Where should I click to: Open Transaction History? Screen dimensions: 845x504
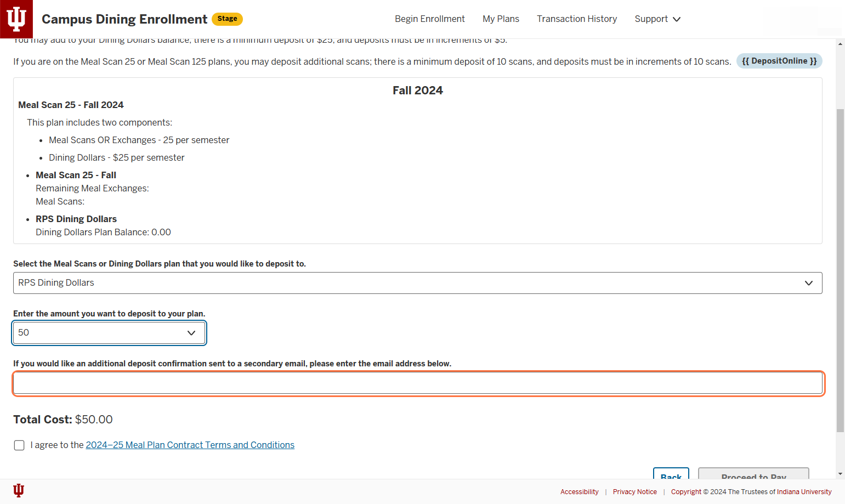[x=577, y=19]
